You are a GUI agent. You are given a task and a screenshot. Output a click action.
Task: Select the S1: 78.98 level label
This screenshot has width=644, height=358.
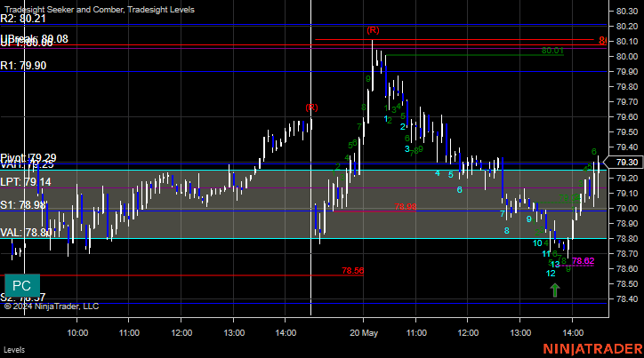point(22,204)
